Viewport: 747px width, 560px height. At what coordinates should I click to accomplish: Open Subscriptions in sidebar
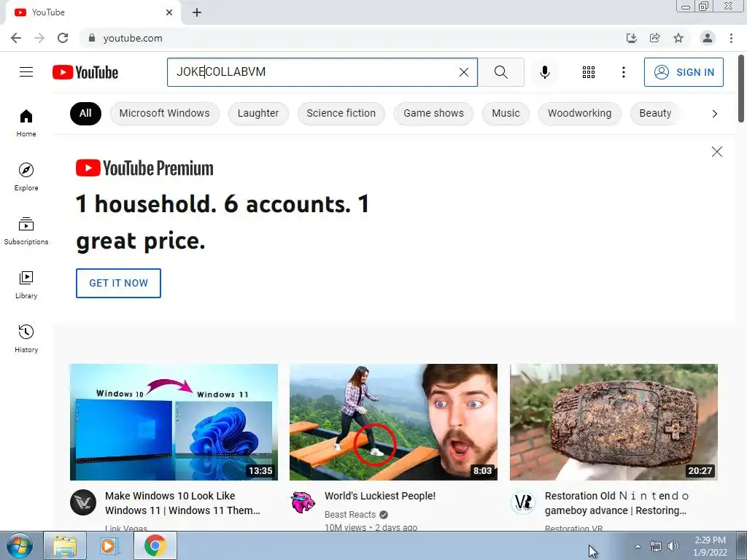pyautogui.click(x=26, y=231)
